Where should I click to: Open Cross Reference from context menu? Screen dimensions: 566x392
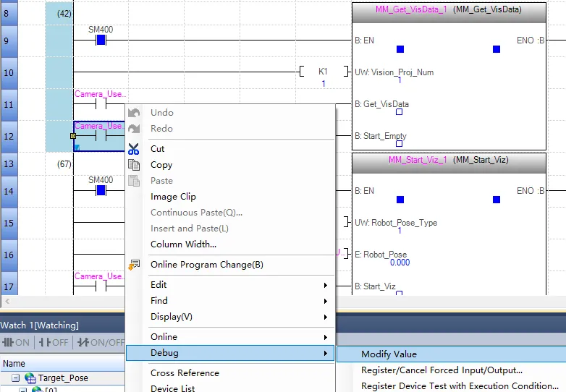point(185,373)
